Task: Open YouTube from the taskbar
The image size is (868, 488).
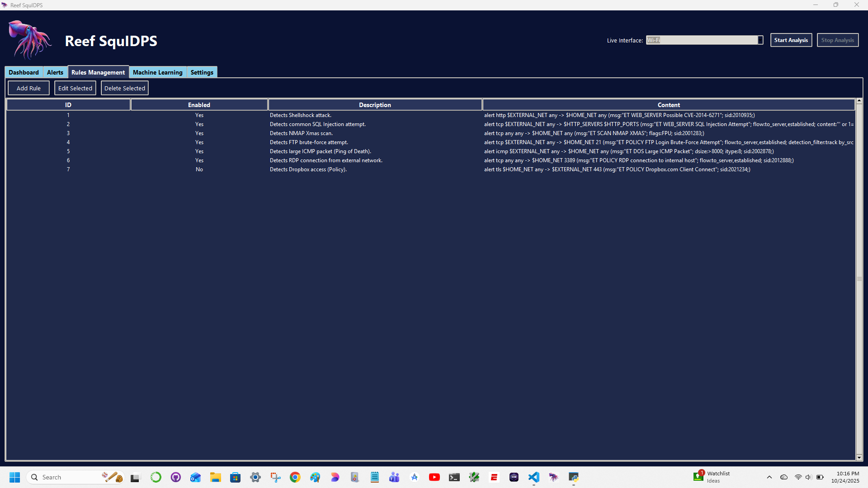Action: point(434,477)
